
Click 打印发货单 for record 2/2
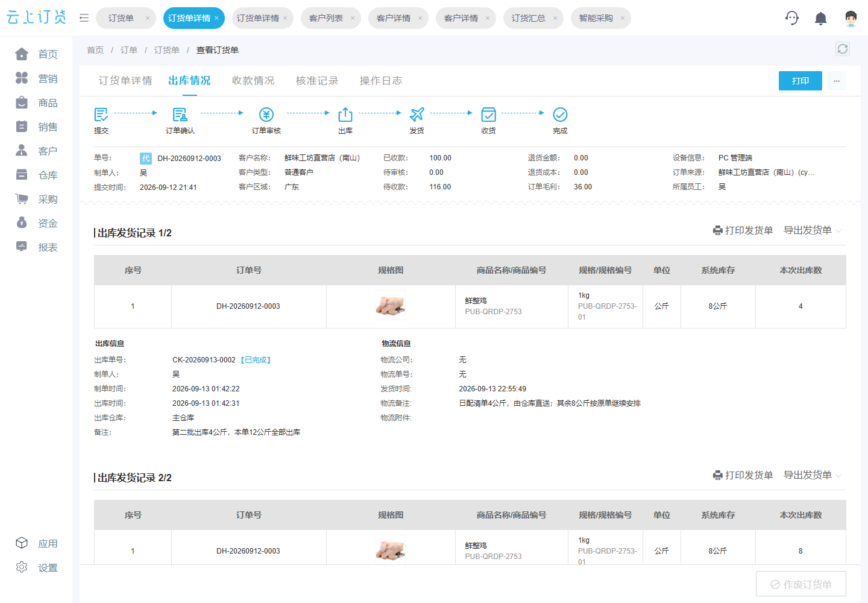(743, 475)
